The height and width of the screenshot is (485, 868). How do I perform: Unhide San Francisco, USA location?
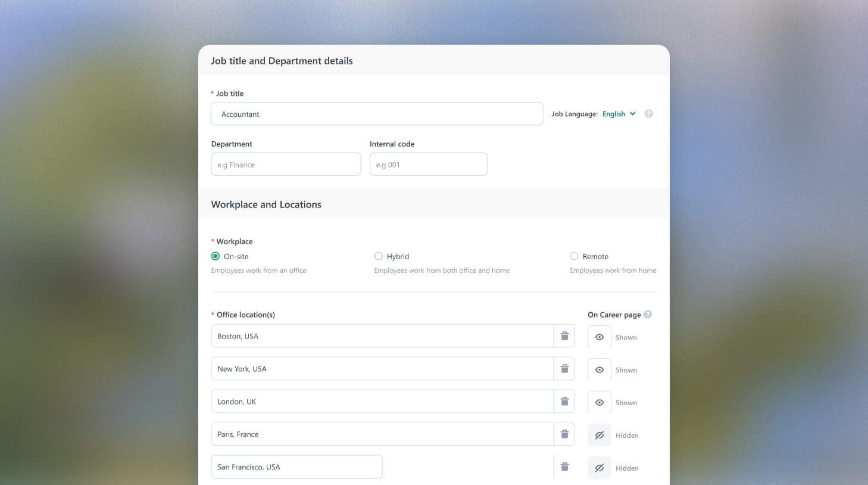pos(600,468)
